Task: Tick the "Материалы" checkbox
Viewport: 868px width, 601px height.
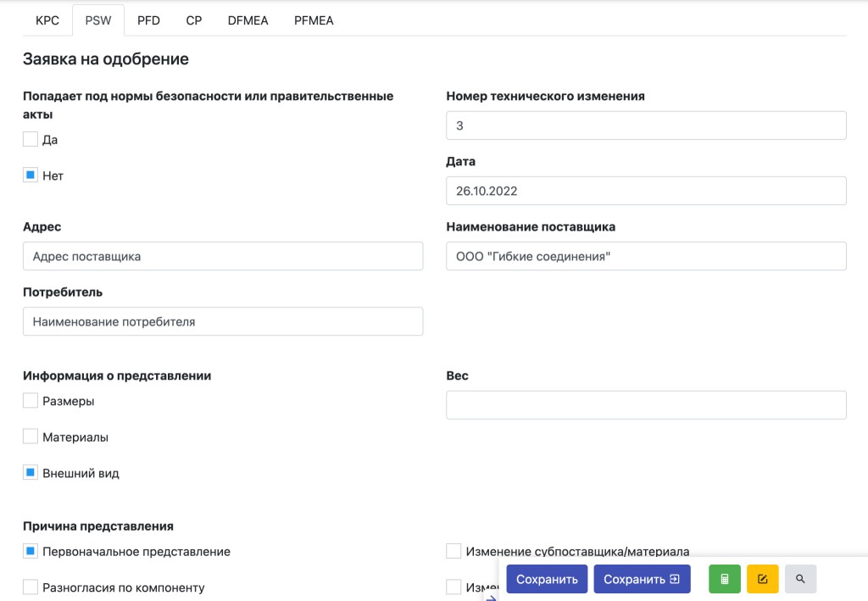Action: (31, 436)
